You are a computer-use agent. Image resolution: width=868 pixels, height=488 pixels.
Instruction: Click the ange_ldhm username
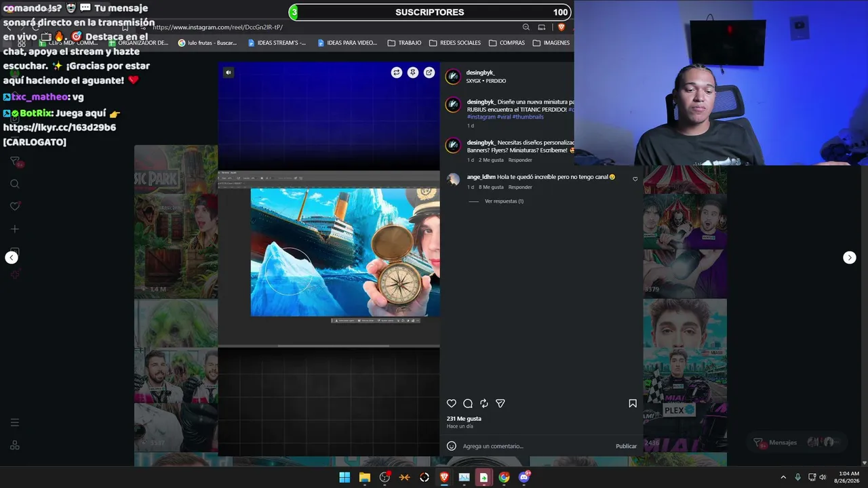coord(481,177)
